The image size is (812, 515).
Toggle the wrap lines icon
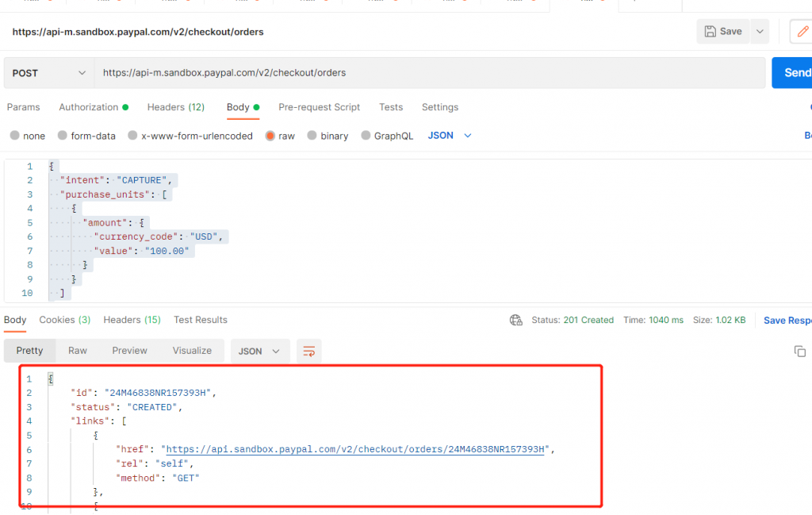click(309, 352)
